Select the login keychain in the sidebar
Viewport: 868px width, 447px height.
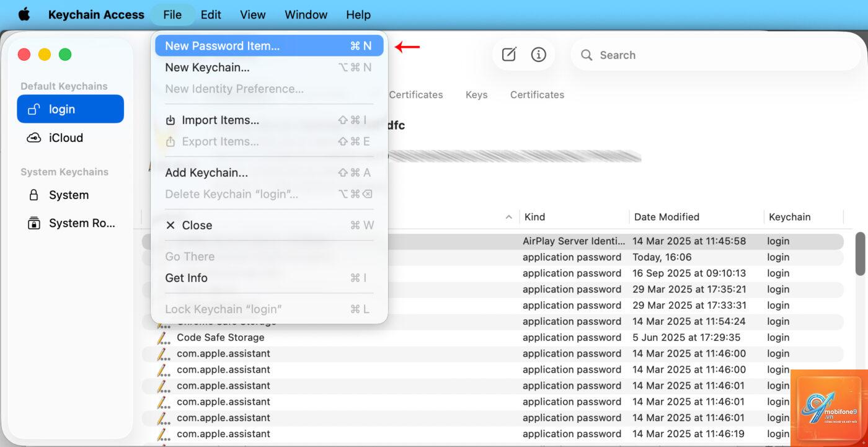click(x=70, y=109)
